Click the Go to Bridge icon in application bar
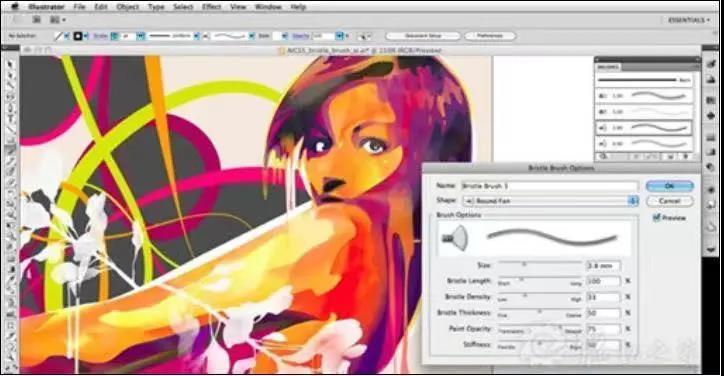 coord(36,20)
